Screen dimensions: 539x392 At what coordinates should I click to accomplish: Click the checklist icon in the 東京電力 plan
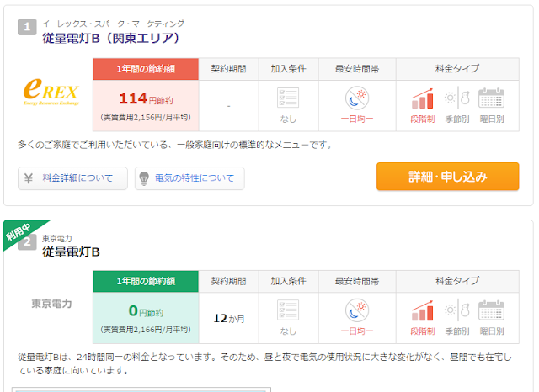click(x=288, y=310)
